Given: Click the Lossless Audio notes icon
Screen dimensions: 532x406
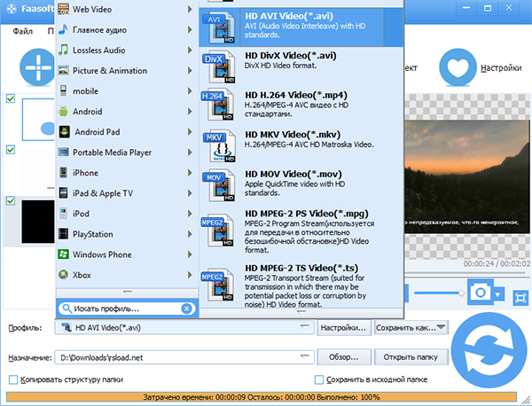Looking at the screenshot, I should coord(64,50).
